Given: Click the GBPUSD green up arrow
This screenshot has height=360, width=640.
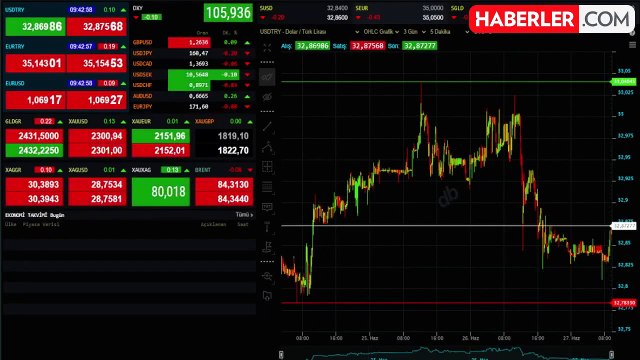Looking at the screenshot, I should pyautogui.click(x=247, y=42).
